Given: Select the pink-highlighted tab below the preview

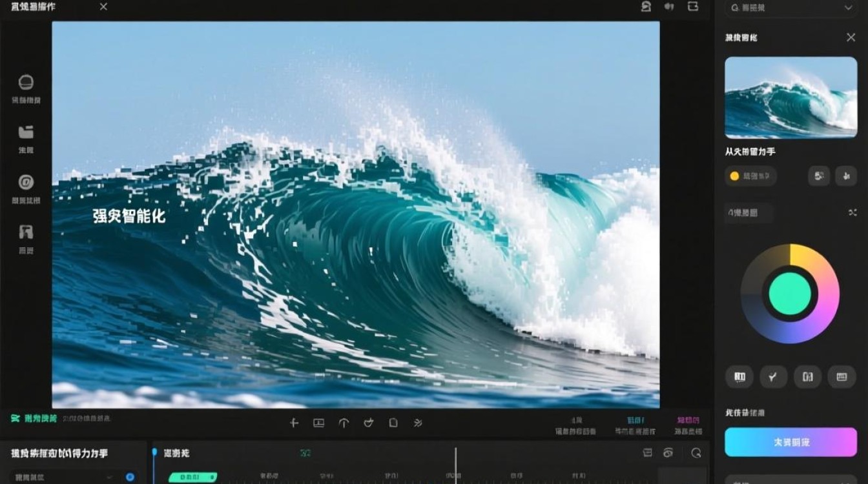Looking at the screenshot, I should point(688,425).
